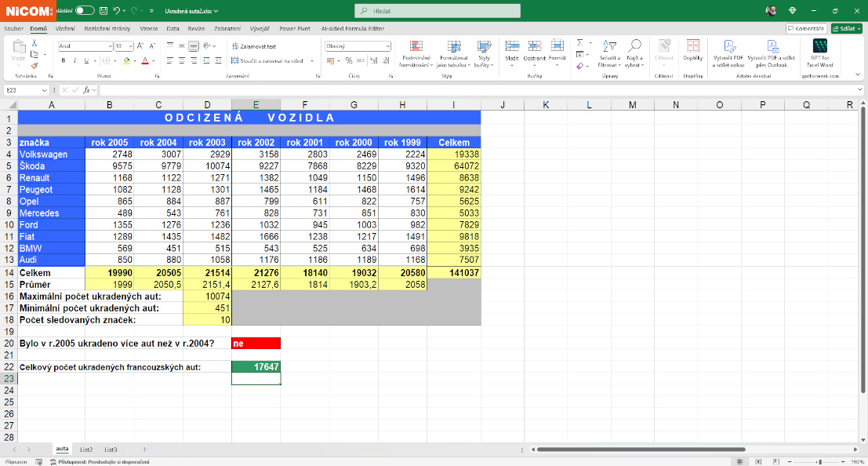Click the increase decimal places icon
Viewport: 868px width, 466px height.
(374, 60)
